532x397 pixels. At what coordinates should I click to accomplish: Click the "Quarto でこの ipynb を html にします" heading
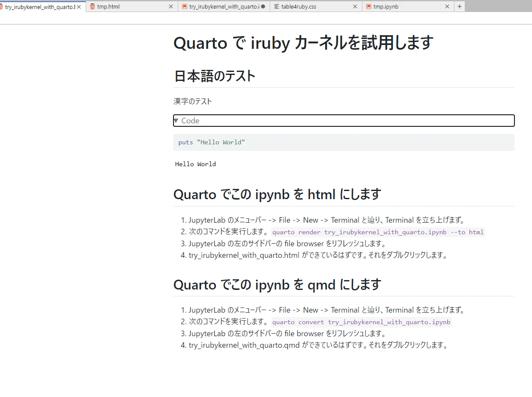277,194
